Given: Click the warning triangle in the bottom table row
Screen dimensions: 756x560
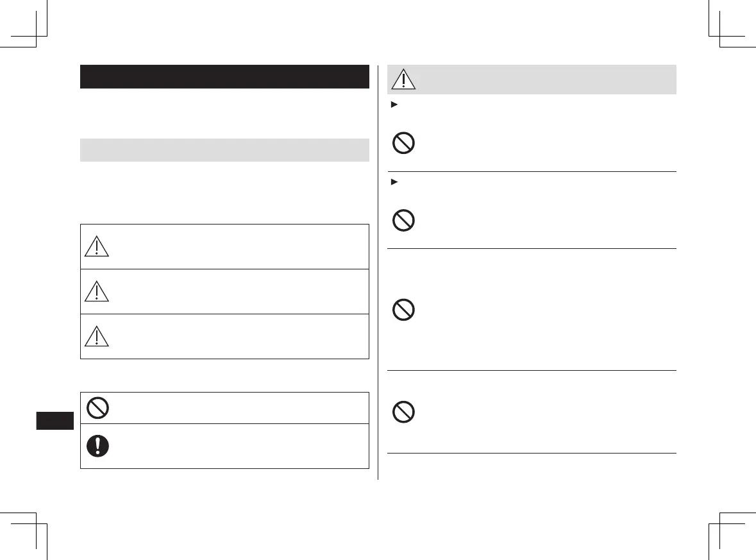Looking at the screenshot, I should point(96,336).
